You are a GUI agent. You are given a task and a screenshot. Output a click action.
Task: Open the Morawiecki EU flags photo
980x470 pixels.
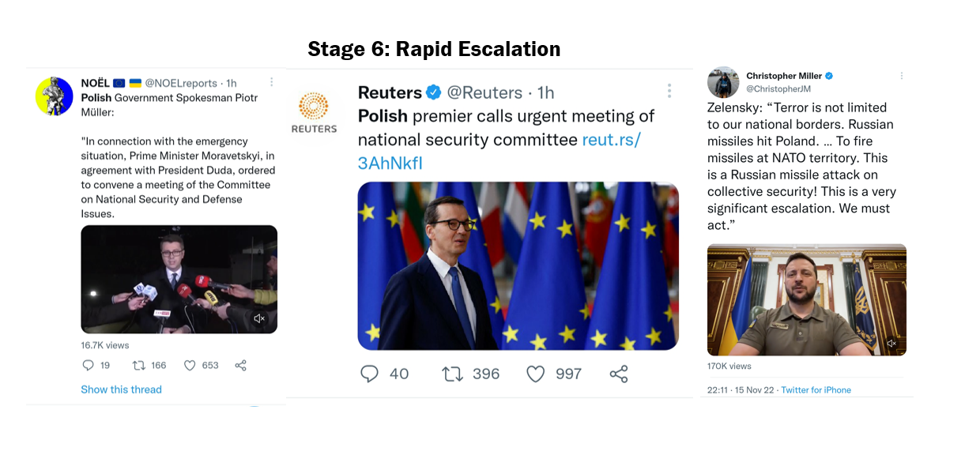[518, 265]
